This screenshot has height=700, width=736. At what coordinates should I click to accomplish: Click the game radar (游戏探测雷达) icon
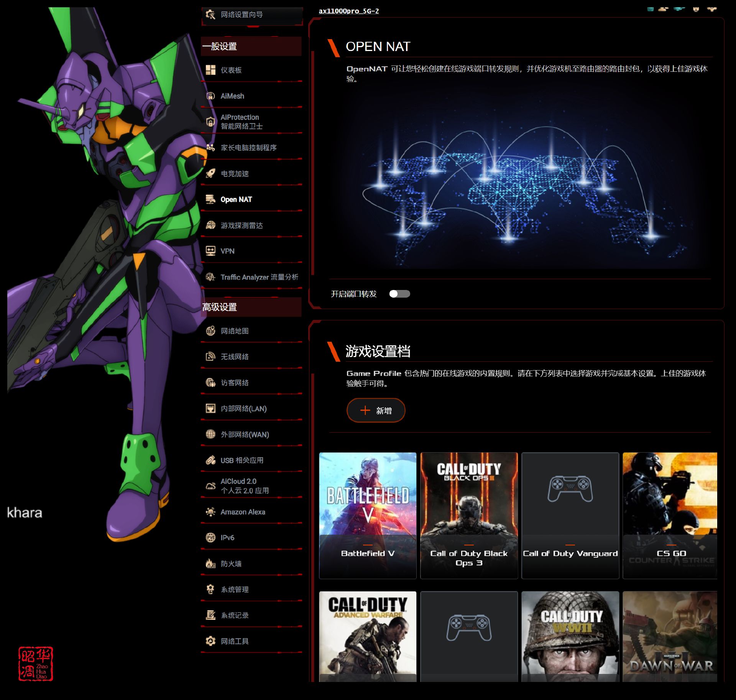tap(210, 225)
